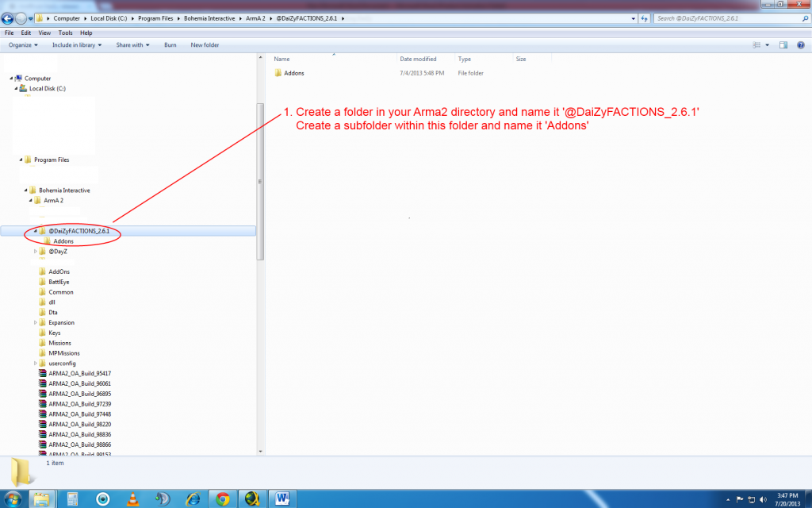Open the Help menu
This screenshot has height=508, width=812.
pyautogui.click(x=86, y=33)
